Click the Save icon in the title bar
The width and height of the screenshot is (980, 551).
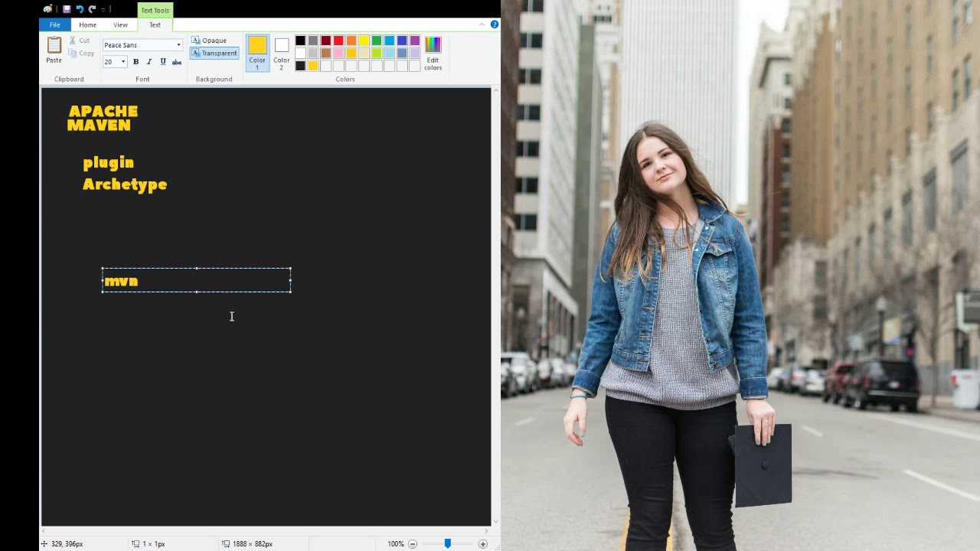67,9
